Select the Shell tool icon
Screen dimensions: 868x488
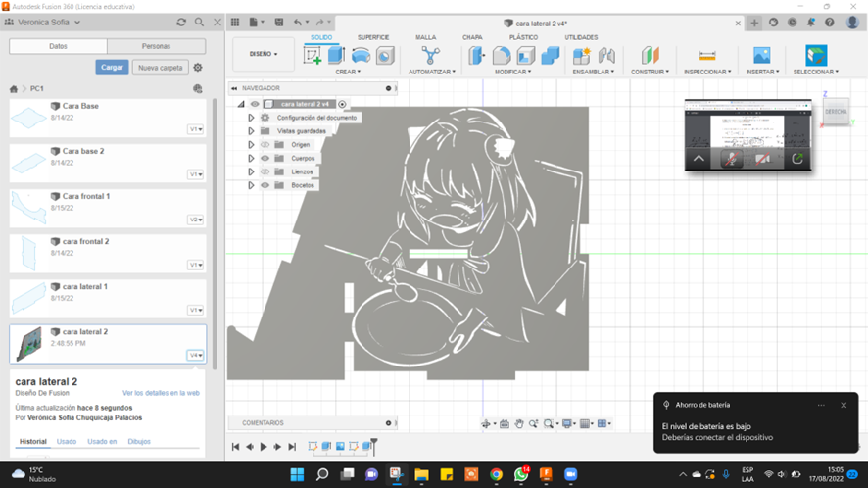(x=526, y=56)
